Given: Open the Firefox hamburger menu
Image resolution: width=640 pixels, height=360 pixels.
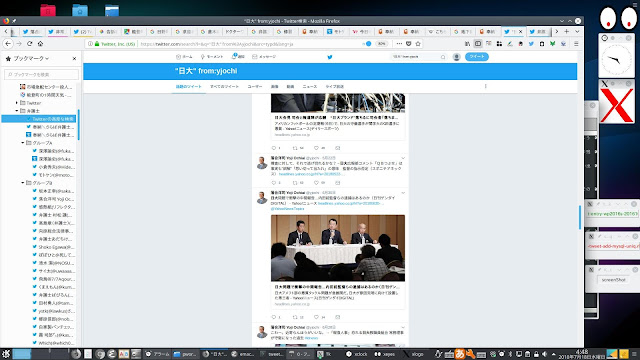Looking at the screenshot, I should point(576,44).
